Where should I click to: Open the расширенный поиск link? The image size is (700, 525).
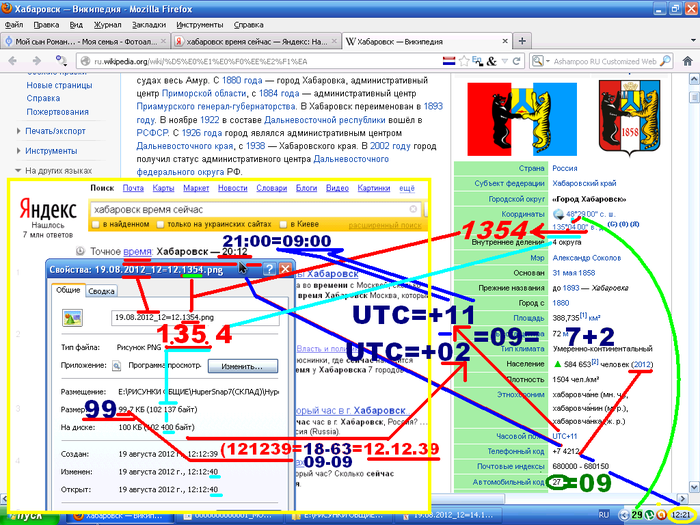click(385, 225)
